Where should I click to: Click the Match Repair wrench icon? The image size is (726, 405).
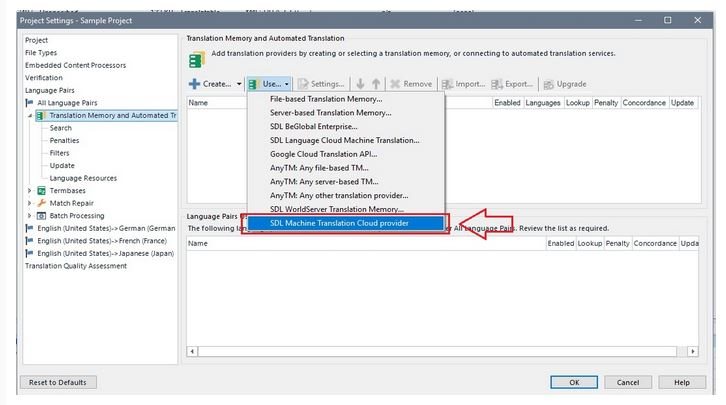pyautogui.click(x=41, y=203)
